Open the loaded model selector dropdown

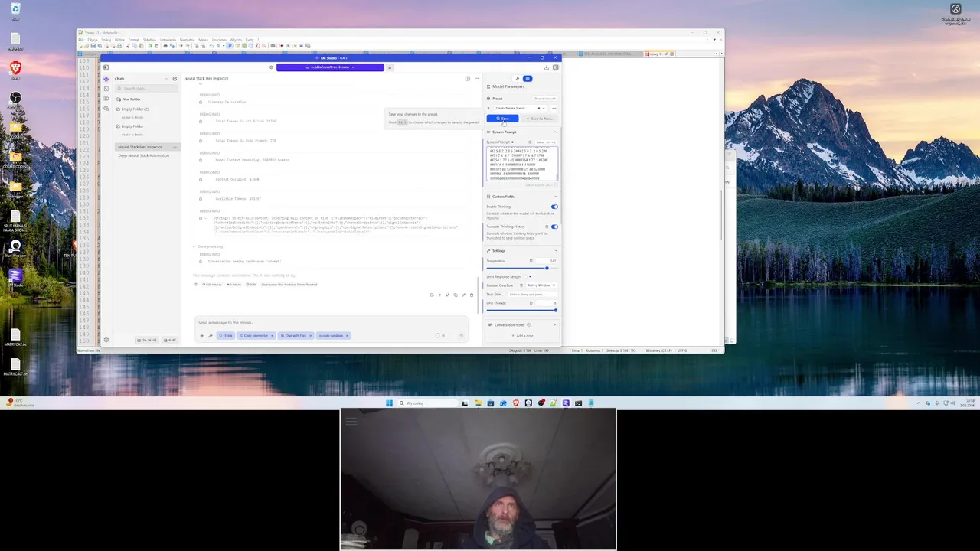point(330,67)
